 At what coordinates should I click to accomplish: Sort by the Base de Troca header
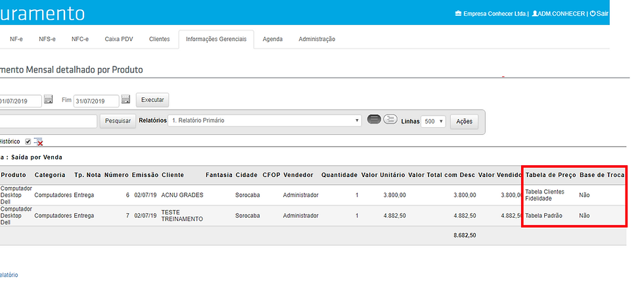click(x=602, y=174)
